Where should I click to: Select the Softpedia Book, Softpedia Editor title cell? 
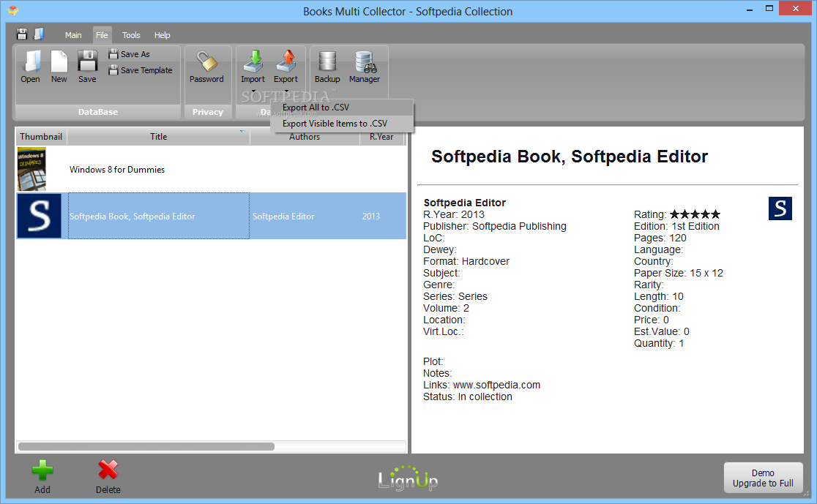coord(158,216)
